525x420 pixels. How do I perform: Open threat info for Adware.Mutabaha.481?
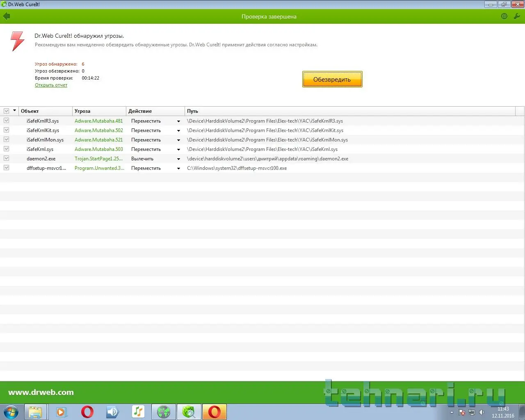98,121
